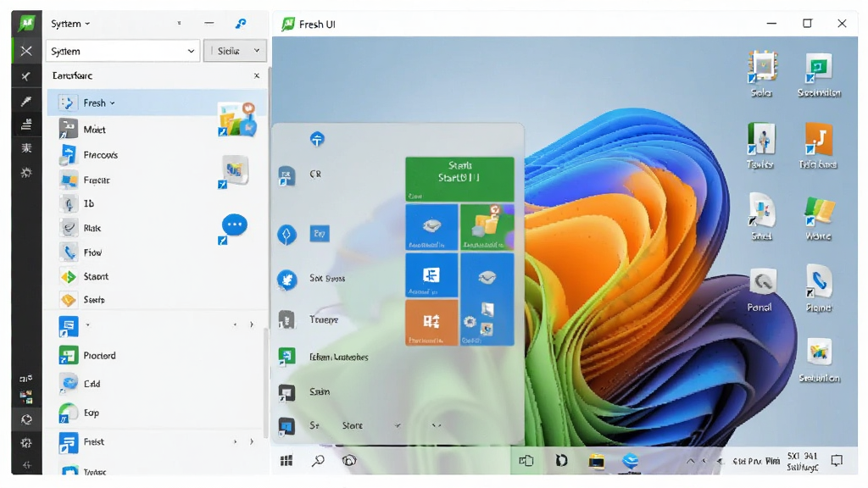The image size is (868, 488).
Task: Expand the small arrow beside Fresh
Action: pos(113,103)
